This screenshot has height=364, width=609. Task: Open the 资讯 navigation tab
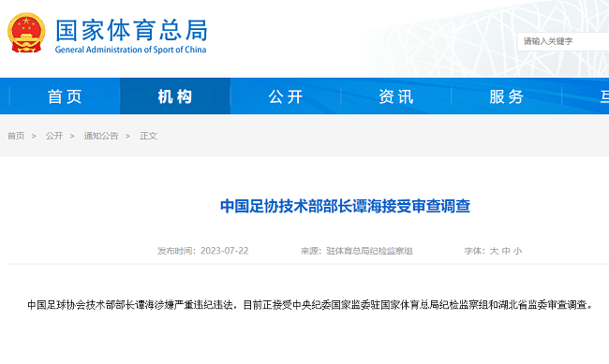[396, 96]
